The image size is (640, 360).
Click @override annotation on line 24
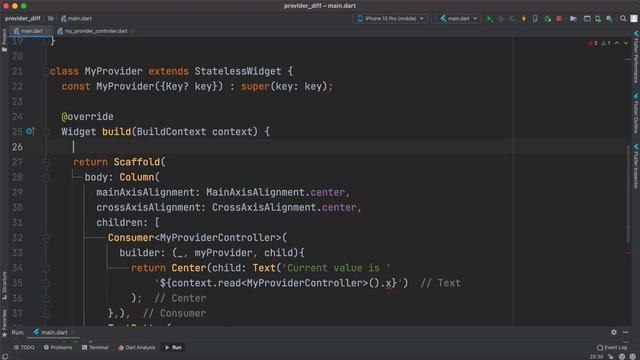point(87,117)
